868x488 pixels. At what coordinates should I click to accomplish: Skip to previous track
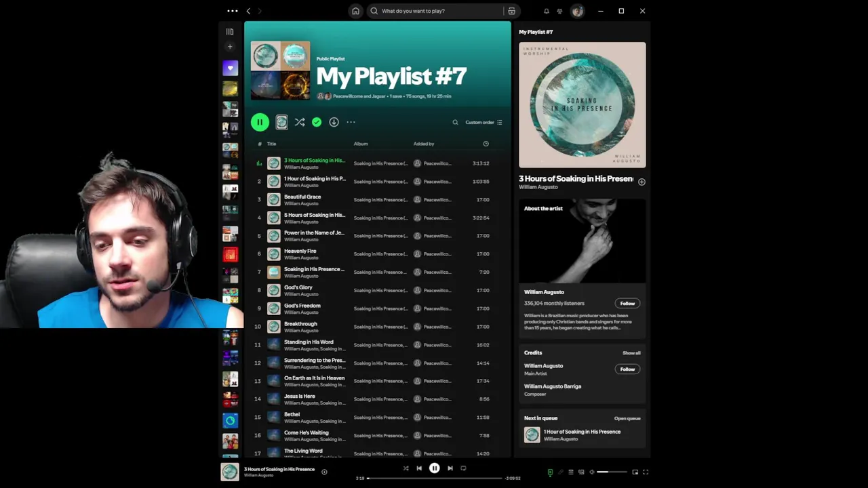tap(419, 468)
